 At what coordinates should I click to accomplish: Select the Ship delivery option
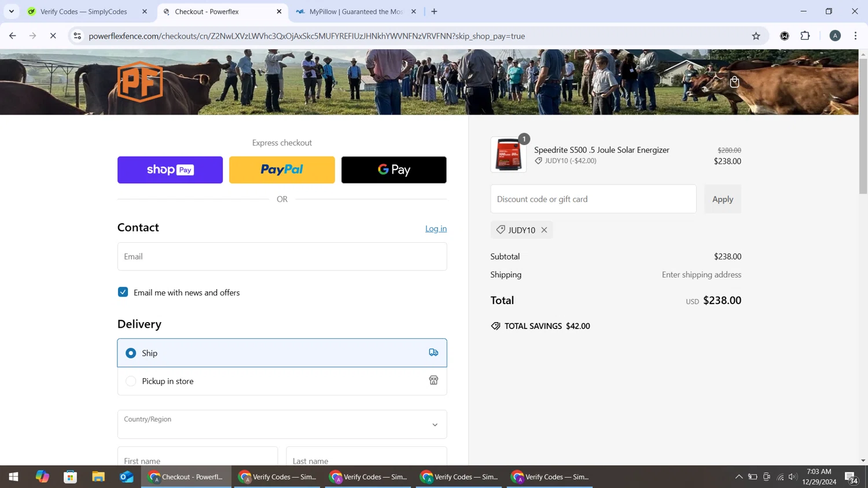(x=282, y=353)
